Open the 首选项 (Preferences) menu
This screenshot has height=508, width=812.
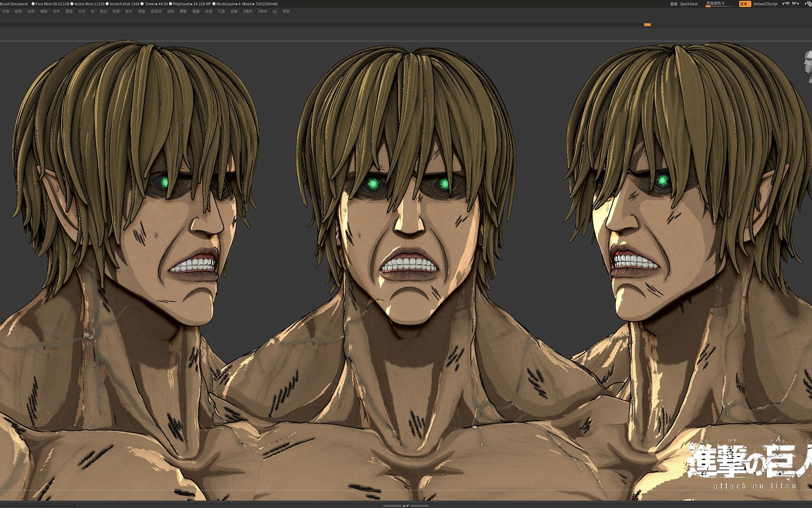156,11
